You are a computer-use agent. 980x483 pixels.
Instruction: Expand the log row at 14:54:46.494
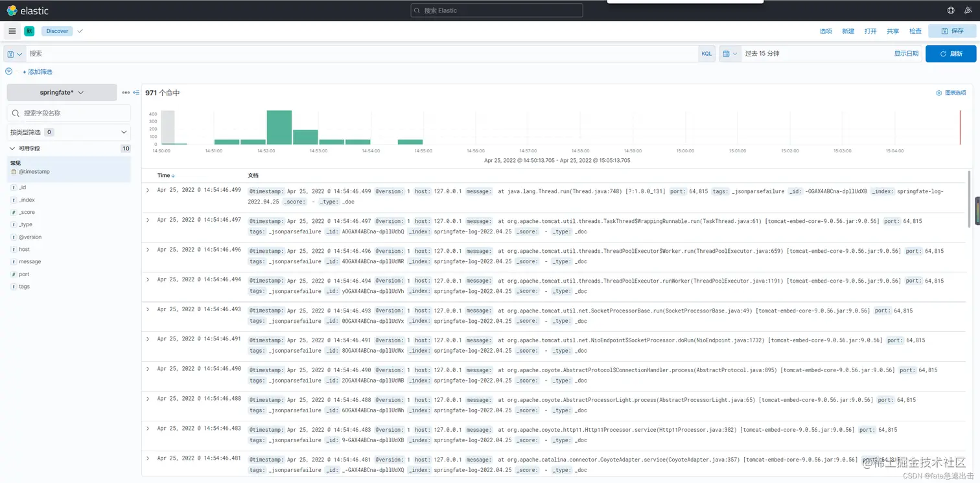(148, 279)
